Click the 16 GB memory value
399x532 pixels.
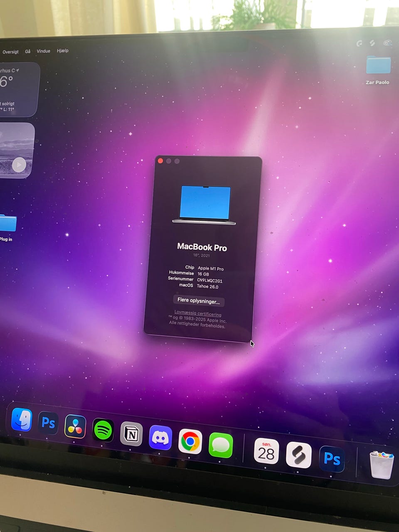203,274
